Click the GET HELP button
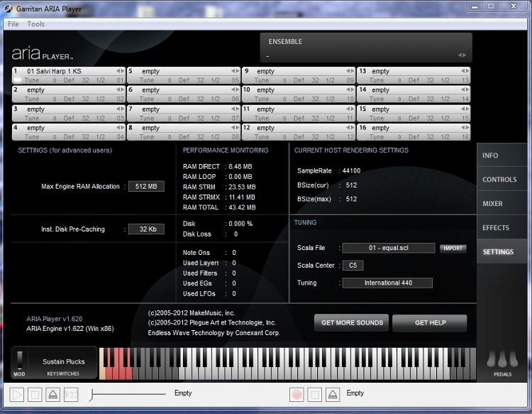 point(430,323)
